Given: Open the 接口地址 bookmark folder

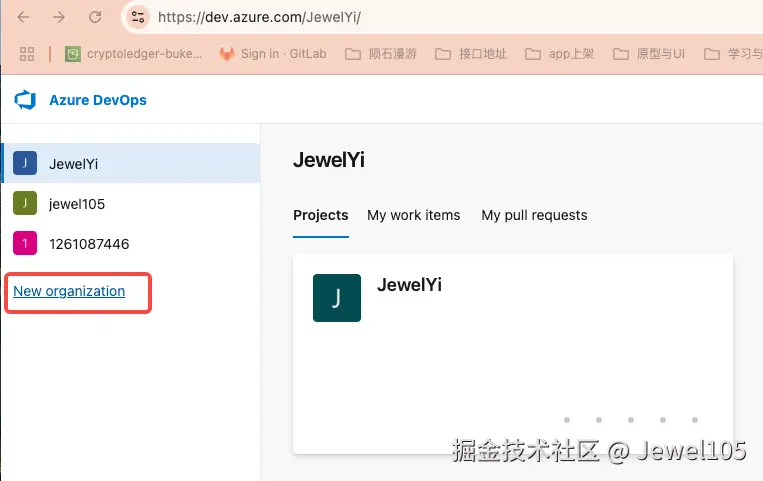Looking at the screenshot, I should coord(471,54).
